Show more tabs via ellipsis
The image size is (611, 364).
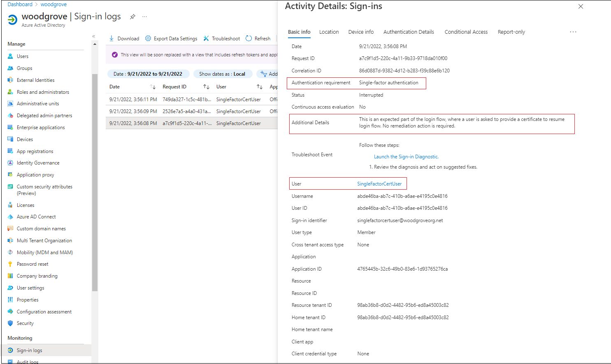573,32
